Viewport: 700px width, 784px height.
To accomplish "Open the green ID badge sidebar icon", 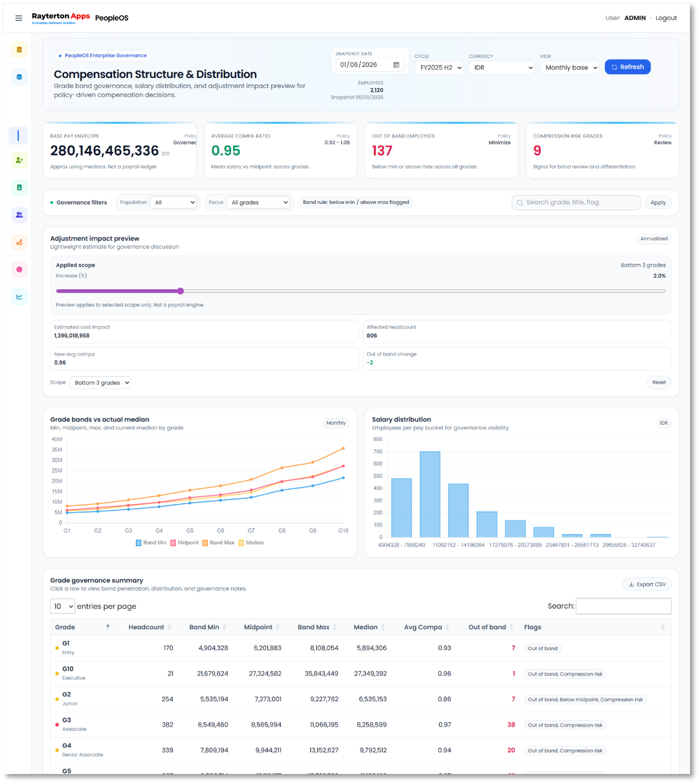I will (19, 187).
